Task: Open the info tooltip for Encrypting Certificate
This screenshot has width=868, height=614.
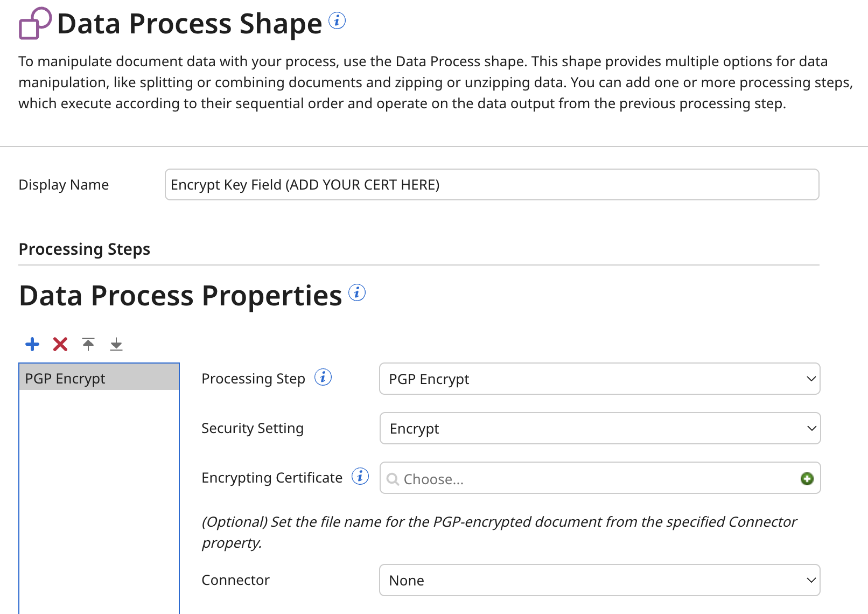Action: (360, 476)
